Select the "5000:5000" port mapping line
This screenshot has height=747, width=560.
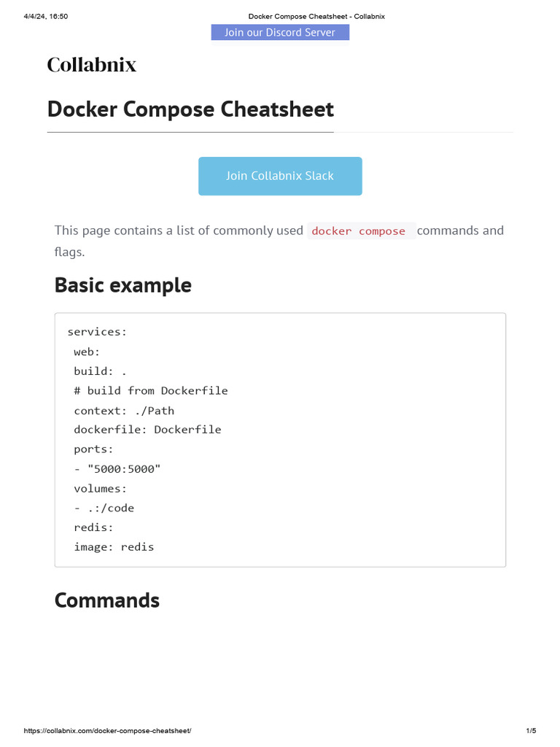pyautogui.click(x=117, y=469)
